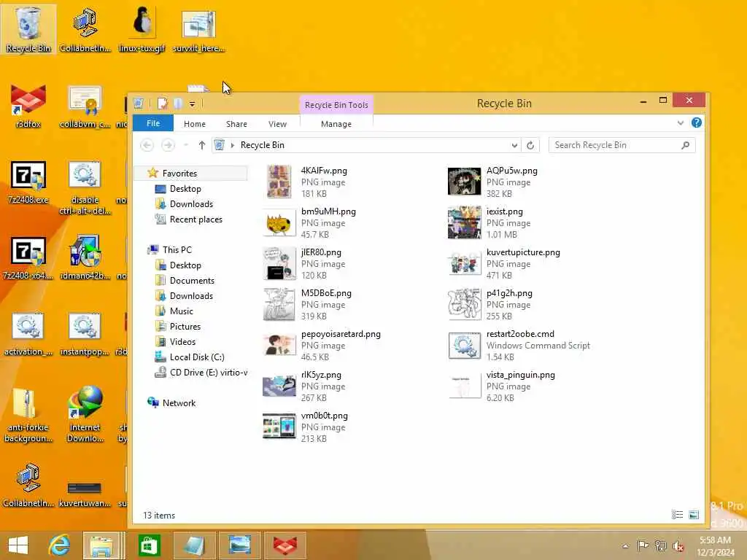747x560 pixels.
Task: Select the restart2oobe.cmd file
Action: pos(519,345)
